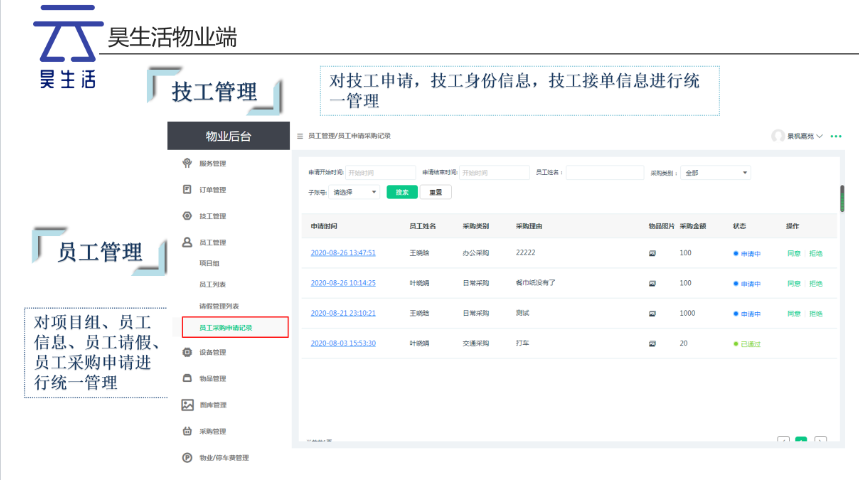Go to 员工列表 in the sidebar
This screenshot has height=480, width=859.
pyautogui.click(x=214, y=285)
